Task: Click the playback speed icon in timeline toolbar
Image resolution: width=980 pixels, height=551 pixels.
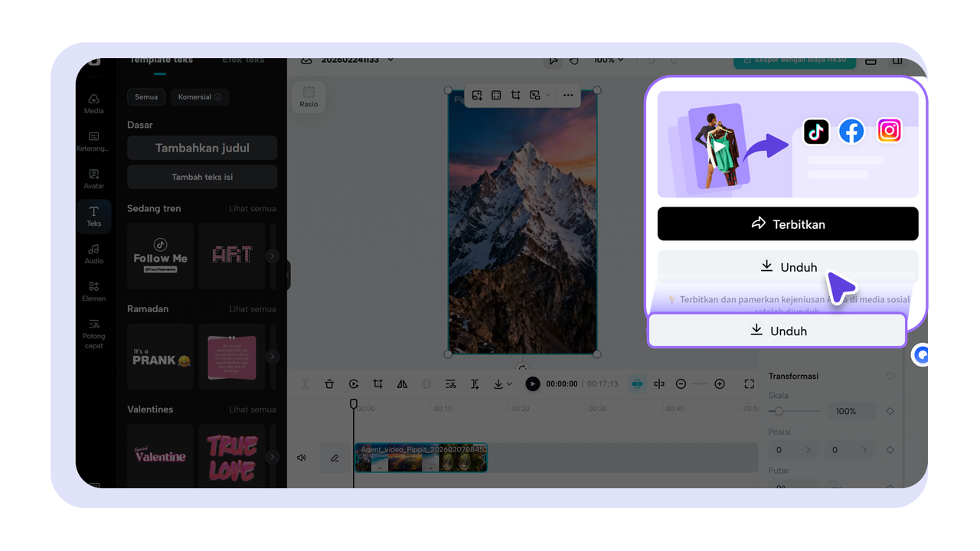Action: (354, 384)
